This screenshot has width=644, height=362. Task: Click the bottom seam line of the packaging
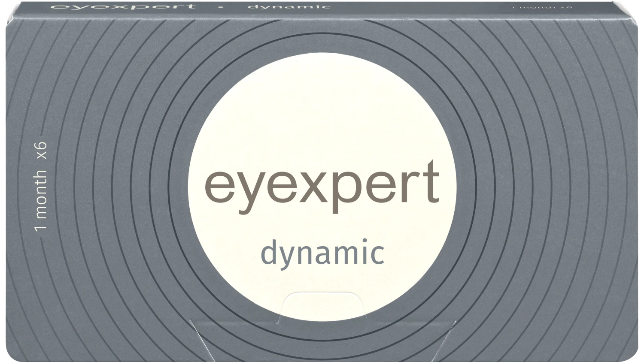click(x=322, y=359)
